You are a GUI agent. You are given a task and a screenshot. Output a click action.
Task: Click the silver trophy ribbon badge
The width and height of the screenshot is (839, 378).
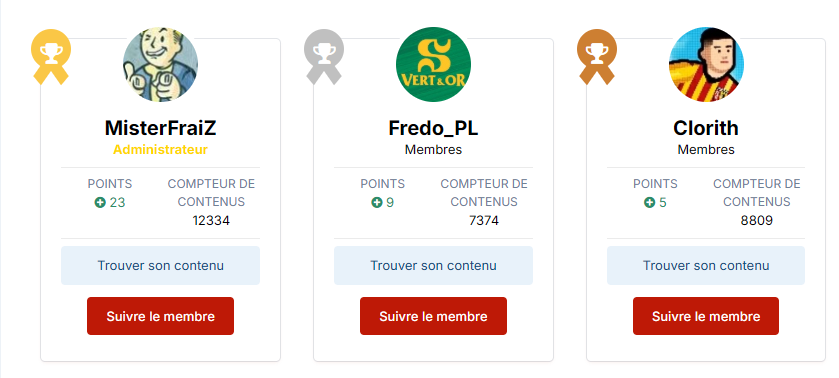tap(324, 56)
